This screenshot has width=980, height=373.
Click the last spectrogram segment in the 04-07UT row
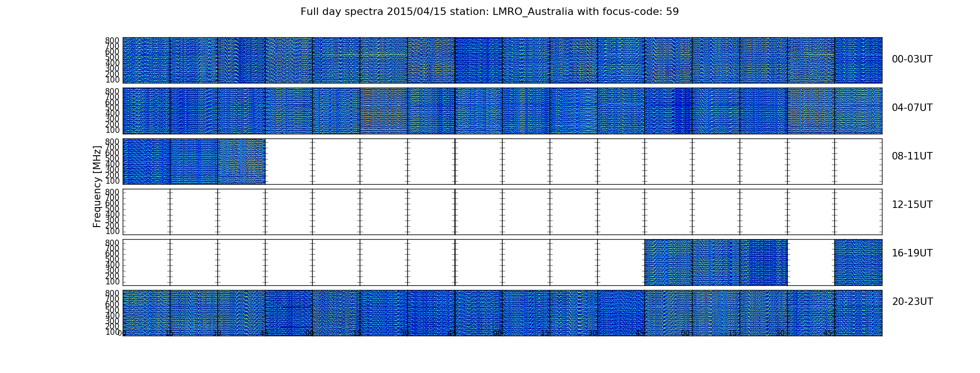point(858,111)
